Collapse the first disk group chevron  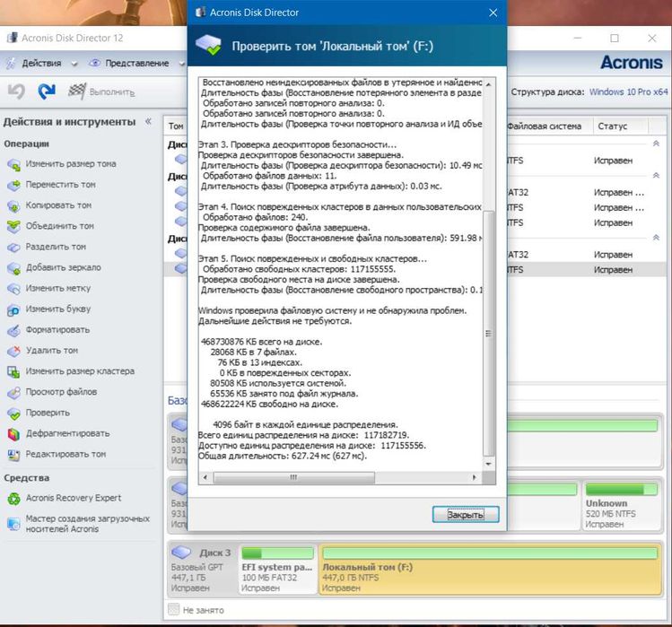tap(656, 144)
